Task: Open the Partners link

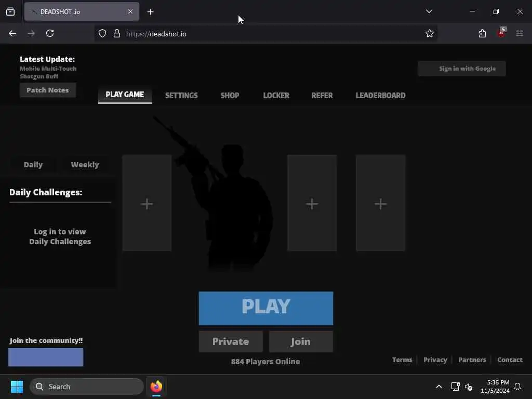Action: (x=472, y=360)
